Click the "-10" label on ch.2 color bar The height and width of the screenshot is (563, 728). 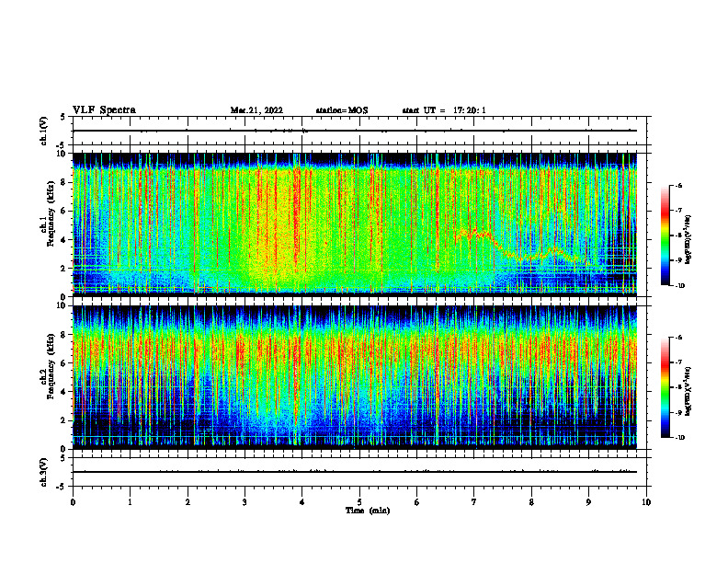tap(679, 438)
